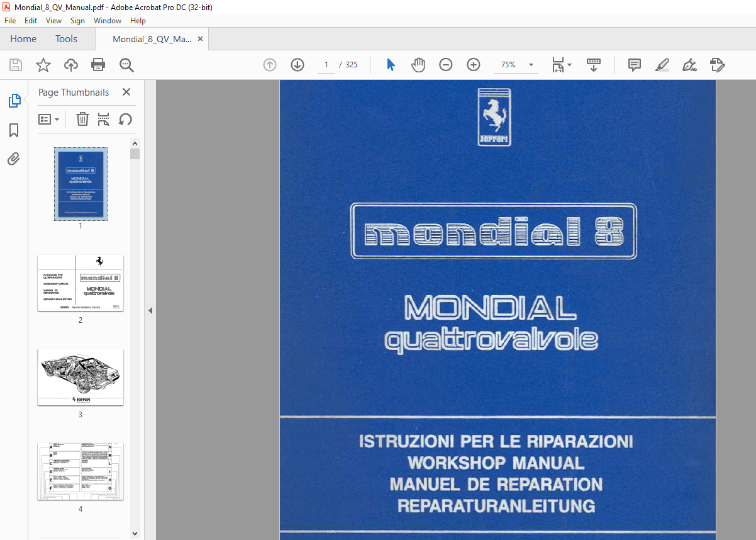Viewport: 756px width, 540px height.
Task: Add document to favorites with star icon
Action: click(42, 65)
